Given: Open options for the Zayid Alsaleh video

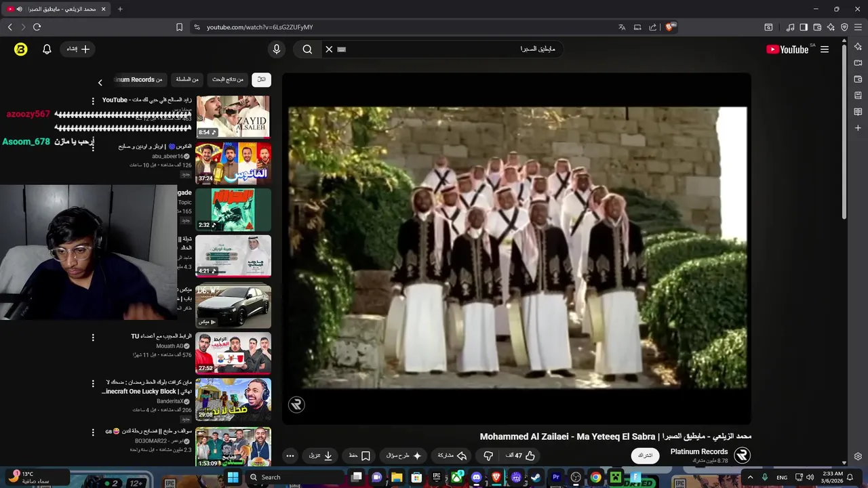Looking at the screenshot, I should pyautogui.click(x=93, y=100).
